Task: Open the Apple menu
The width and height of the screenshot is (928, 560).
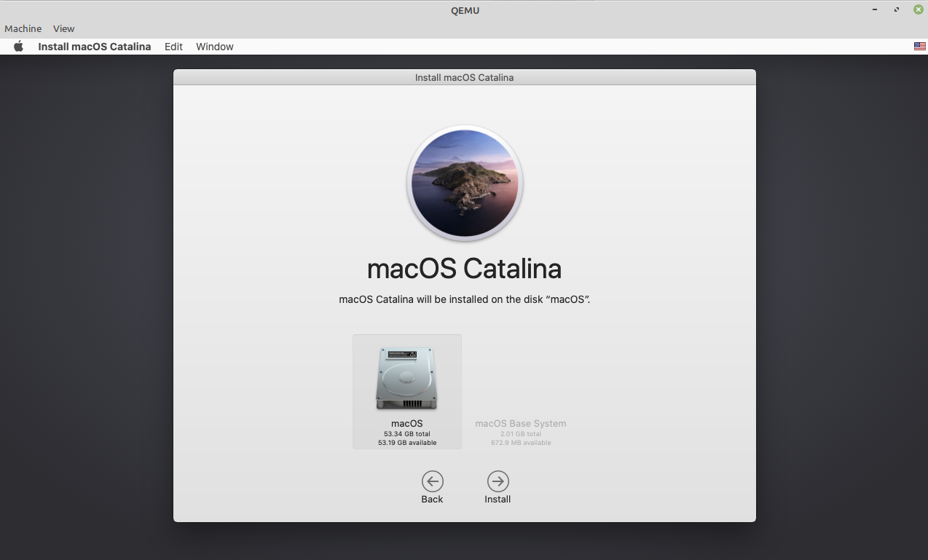Action: coord(18,46)
